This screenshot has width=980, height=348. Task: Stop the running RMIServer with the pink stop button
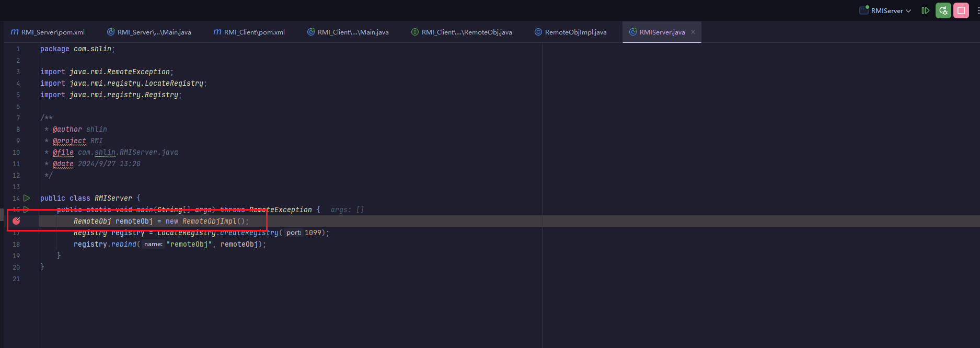pyautogui.click(x=961, y=10)
